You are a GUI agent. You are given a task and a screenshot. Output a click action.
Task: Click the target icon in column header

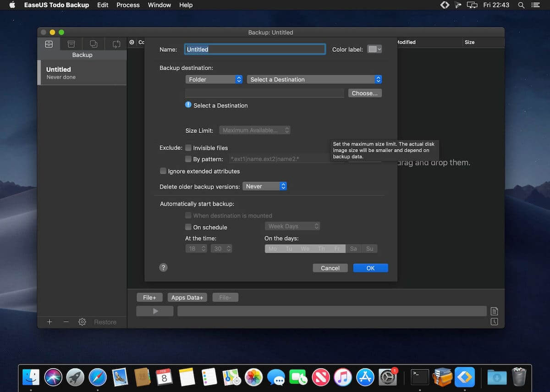132,42
